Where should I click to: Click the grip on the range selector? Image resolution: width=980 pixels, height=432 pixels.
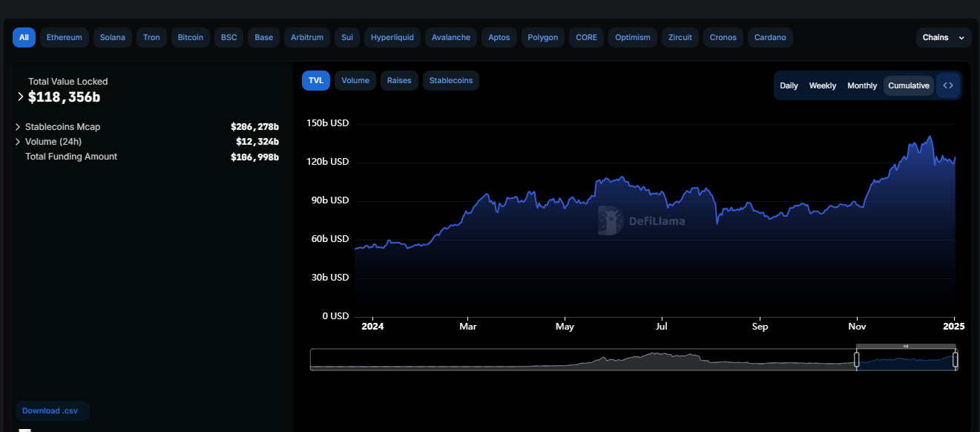click(x=906, y=347)
